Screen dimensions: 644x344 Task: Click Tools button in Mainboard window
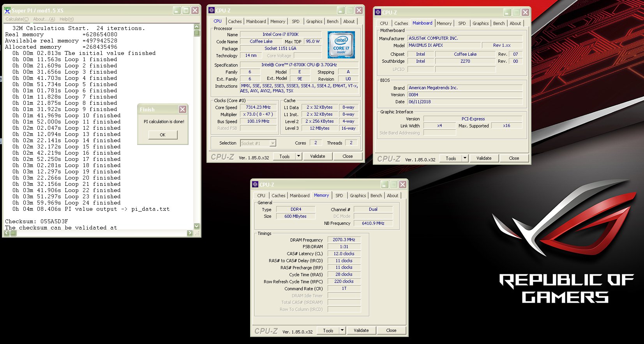pyautogui.click(x=451, y=159)
